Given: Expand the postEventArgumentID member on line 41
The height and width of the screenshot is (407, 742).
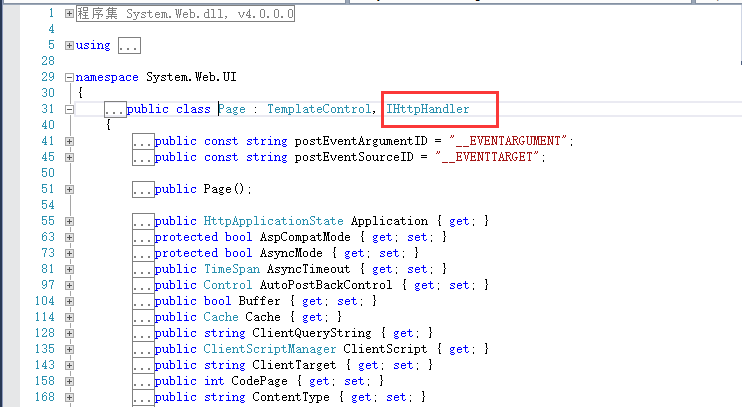Looking at the screenshot, I should 69,142.
